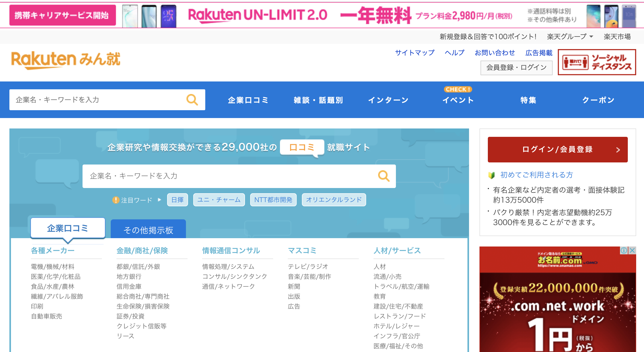Open the 広告掲載 link
This screenshot has height=352, width=644.
tap(539, 53)
